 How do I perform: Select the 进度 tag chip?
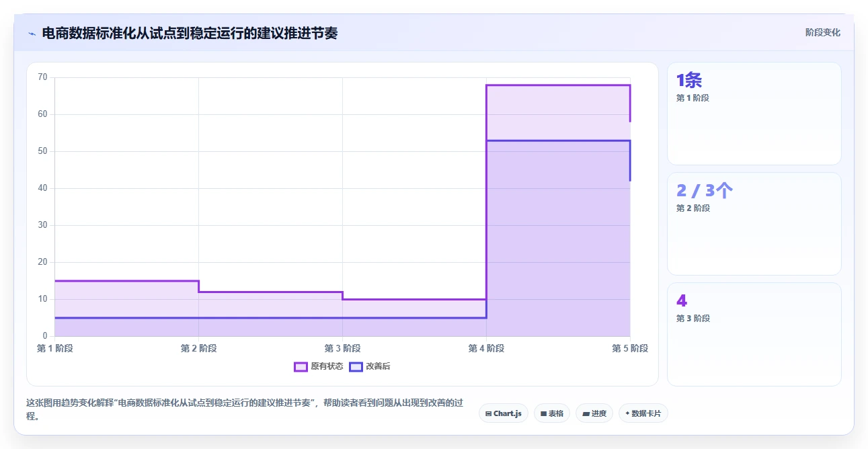point(594,413)
